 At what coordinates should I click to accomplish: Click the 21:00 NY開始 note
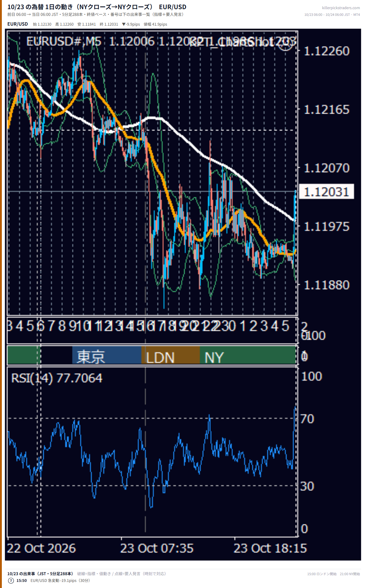coord(350,574)
